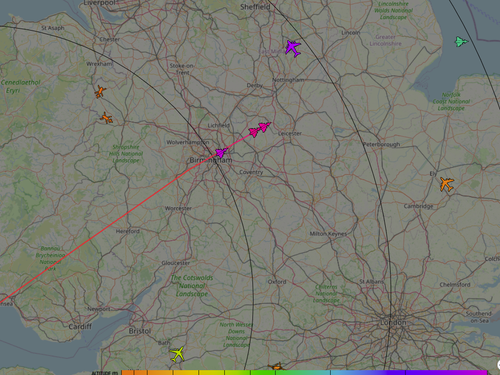Screen dimensions: 500x375
Task: Click the orange helicopter near Wrexham
Action: [100, 92]
